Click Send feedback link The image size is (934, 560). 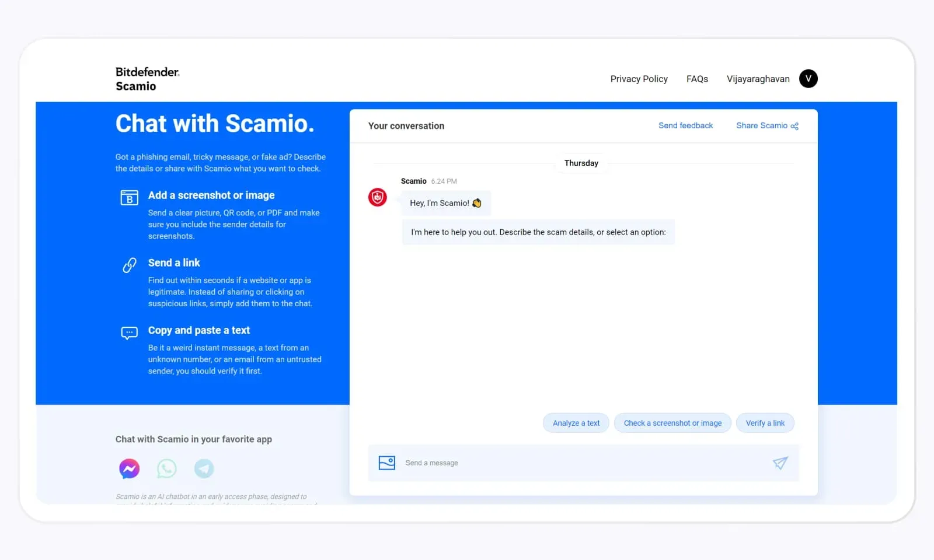tap(685, 125)
